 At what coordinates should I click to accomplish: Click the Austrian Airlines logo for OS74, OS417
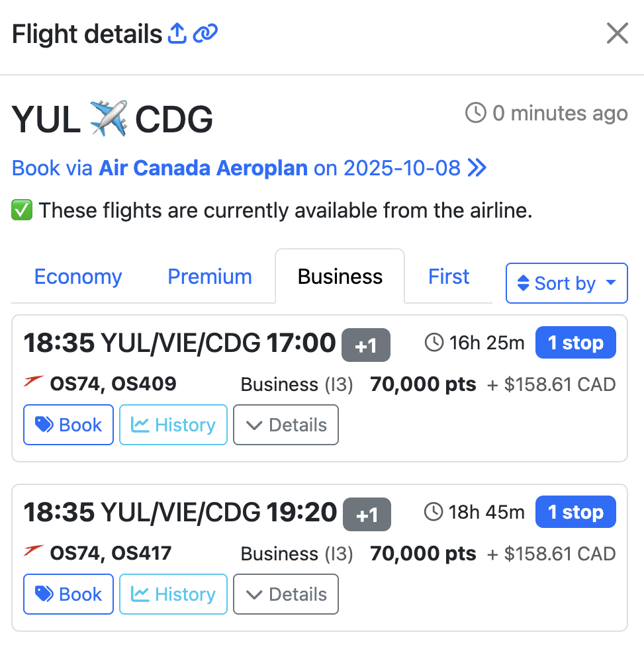tap(34, 551)
